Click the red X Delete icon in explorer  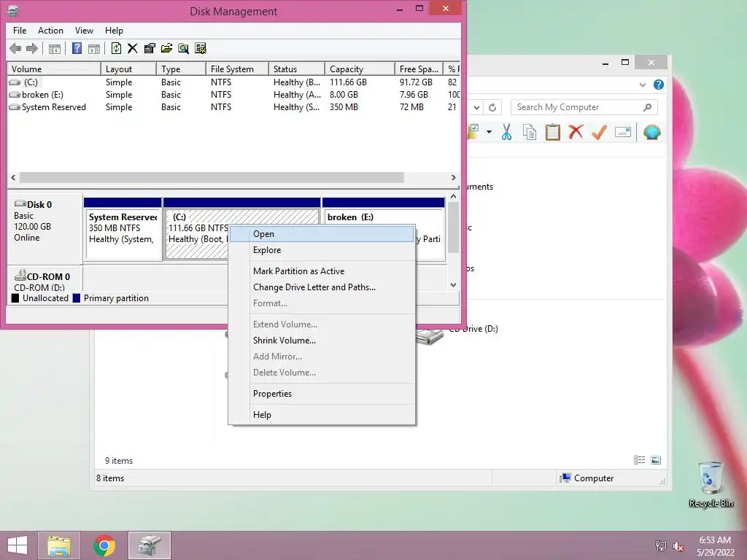click(576, 131)
